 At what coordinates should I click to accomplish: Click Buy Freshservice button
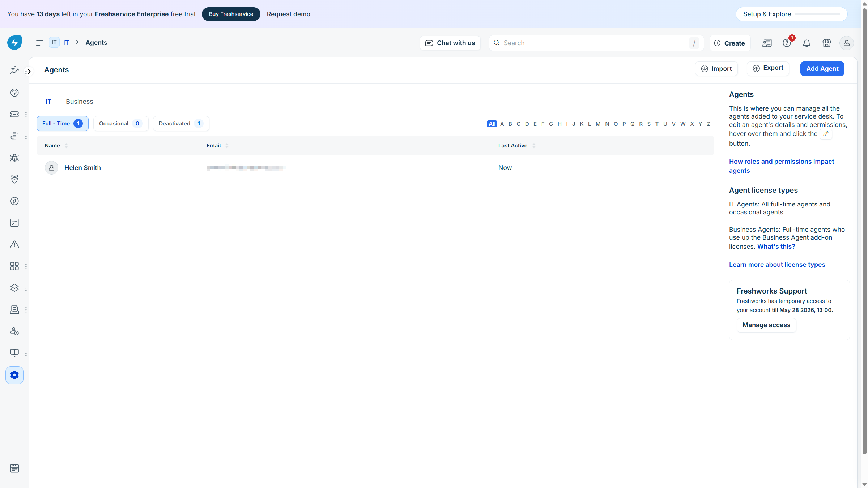(231, 14)
